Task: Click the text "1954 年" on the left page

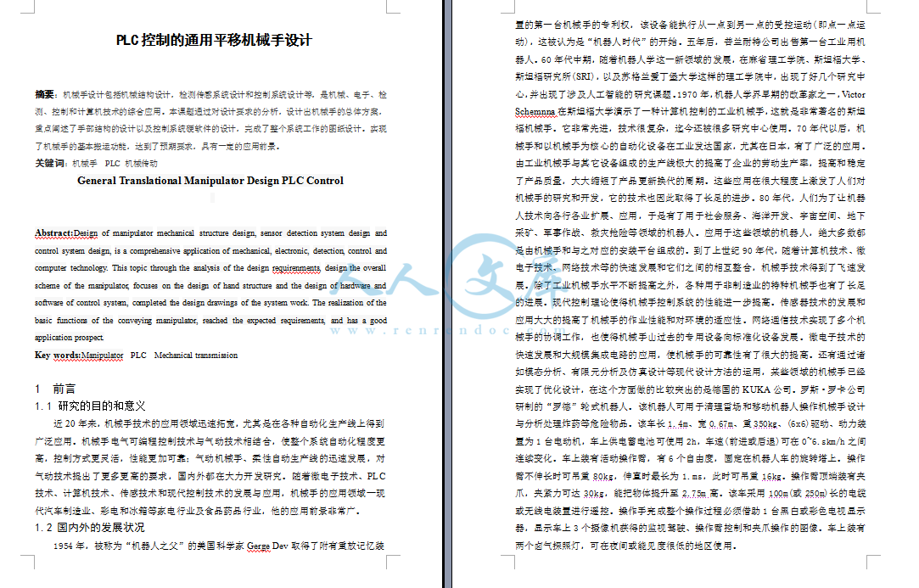Action: [70, 546]
